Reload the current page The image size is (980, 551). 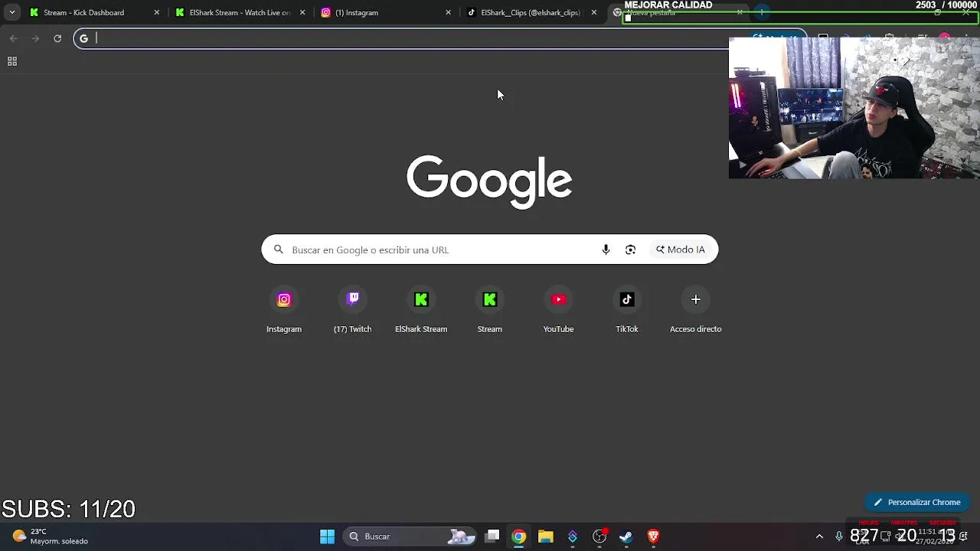[x=57, y=38]
